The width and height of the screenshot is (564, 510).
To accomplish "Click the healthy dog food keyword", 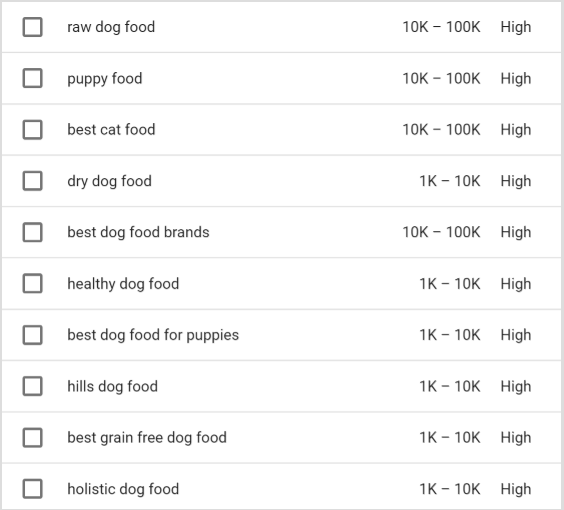I will (123, 284).
